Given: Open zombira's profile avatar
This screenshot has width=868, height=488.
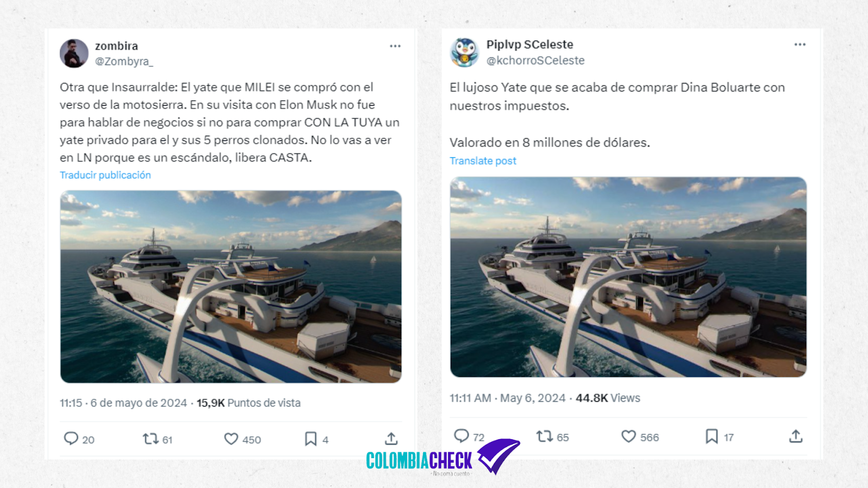Looking at the screenshot, I should pyautogui.click(x=74, y=53).
